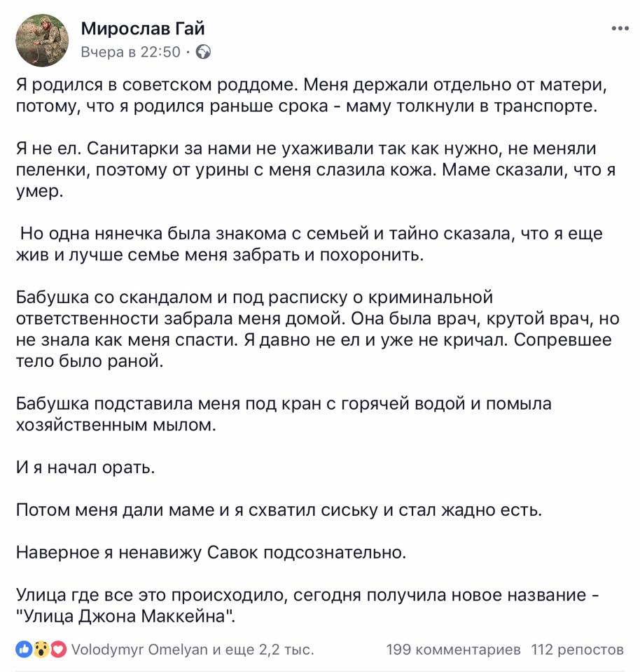The image size is (640, 672).
Task: Open the 199 комментариев comments
Action: coord(454,650)
